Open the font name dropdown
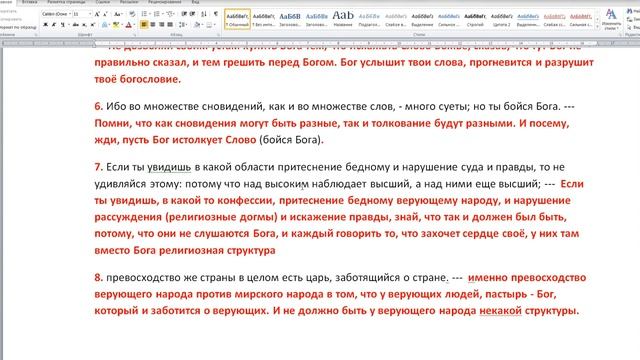 pos(70,14)
